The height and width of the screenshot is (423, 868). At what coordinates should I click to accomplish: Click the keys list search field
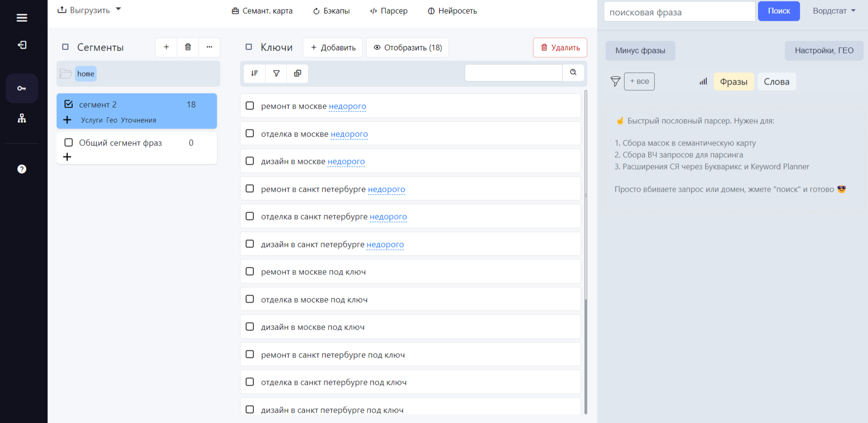pos(514,73)
